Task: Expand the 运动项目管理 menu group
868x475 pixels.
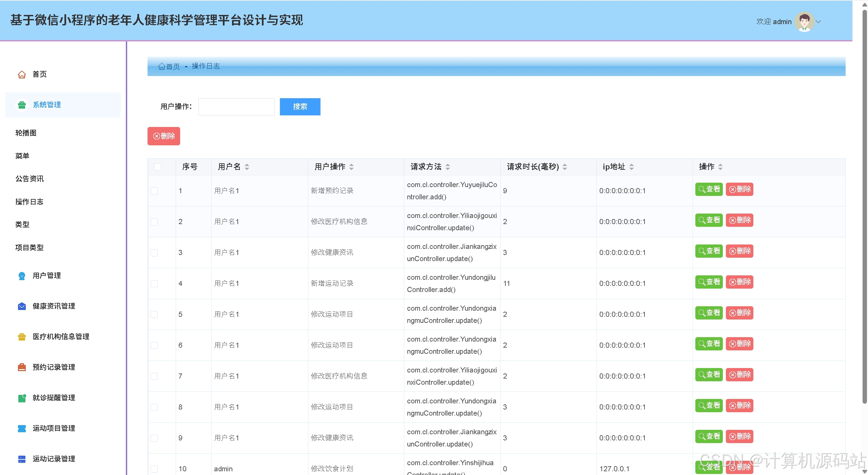Action: coord(63,428)
